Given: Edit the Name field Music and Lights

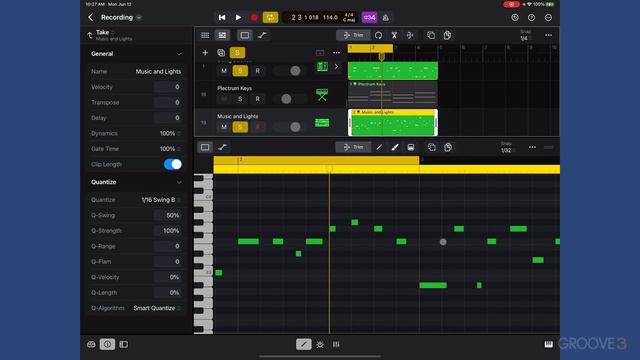Looking at the screenshot, I should click(158, 71).
